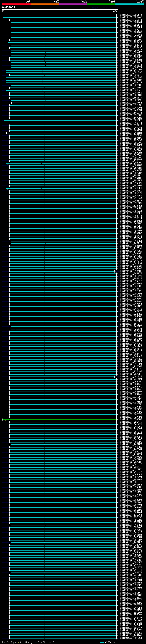Click hit label UniRef100_Q9AXF6
The image size is (146, 644).
coord(131,53)
